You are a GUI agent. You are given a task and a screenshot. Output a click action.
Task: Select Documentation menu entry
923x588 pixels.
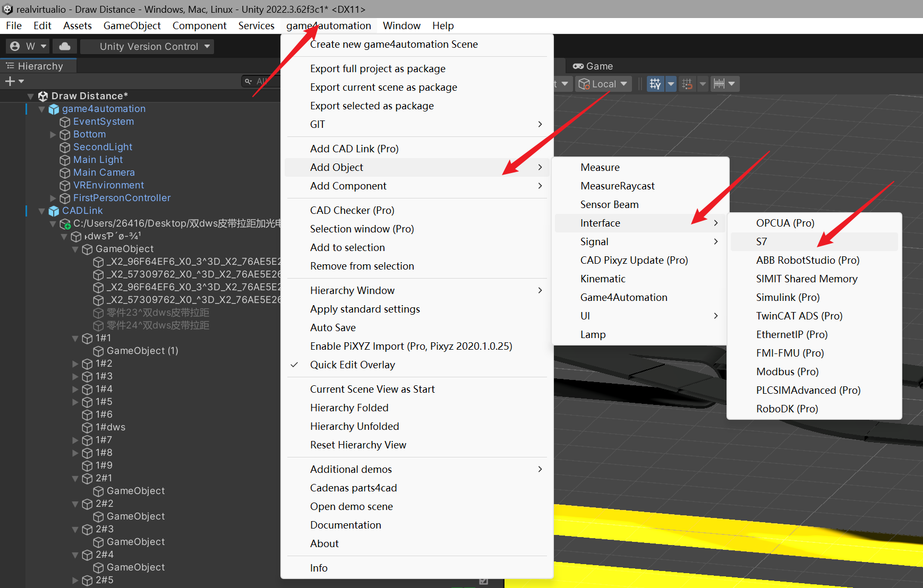pyautogui.click(x=417, y=525)
